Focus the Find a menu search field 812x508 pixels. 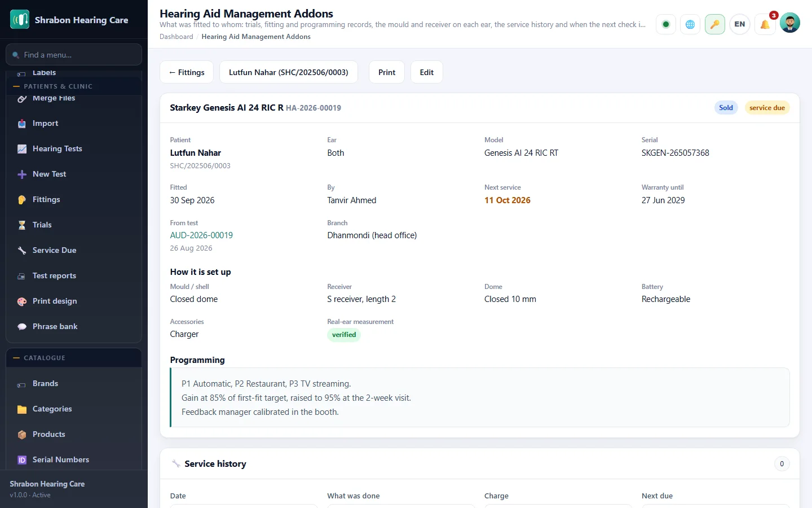[74, 55]
